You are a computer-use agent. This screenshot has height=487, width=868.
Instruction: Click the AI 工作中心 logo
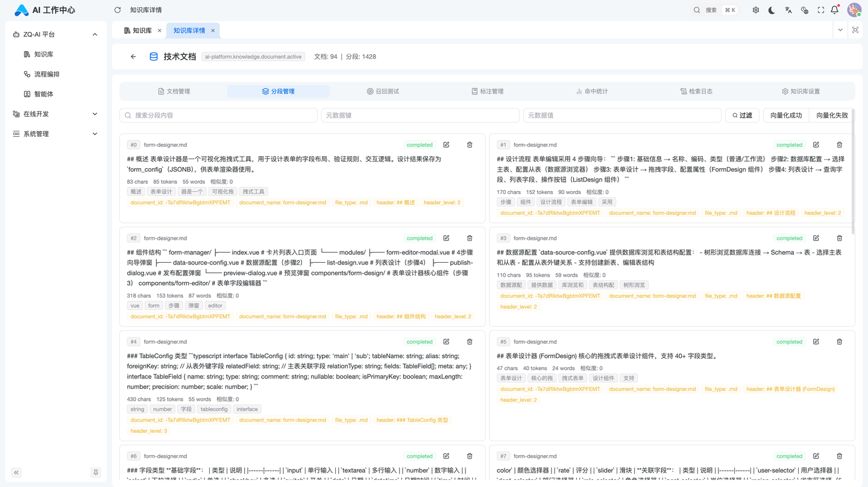pos(45,10)
